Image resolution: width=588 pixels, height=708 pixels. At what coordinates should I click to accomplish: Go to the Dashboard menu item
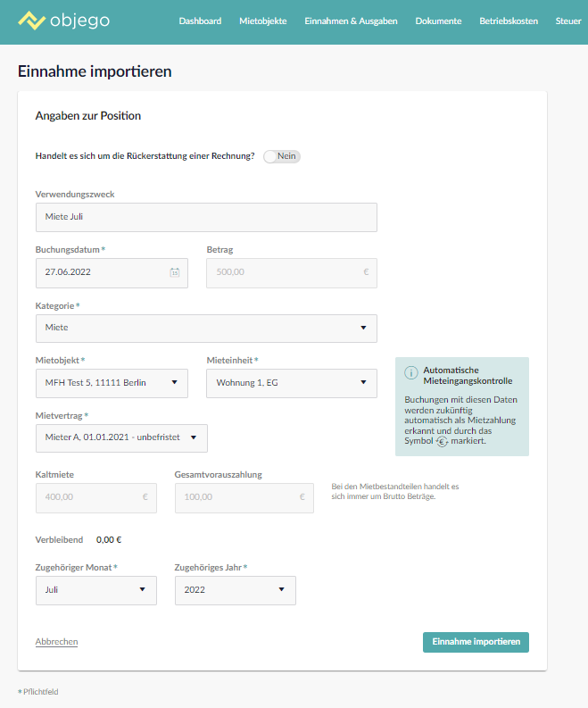pos(200,21)
